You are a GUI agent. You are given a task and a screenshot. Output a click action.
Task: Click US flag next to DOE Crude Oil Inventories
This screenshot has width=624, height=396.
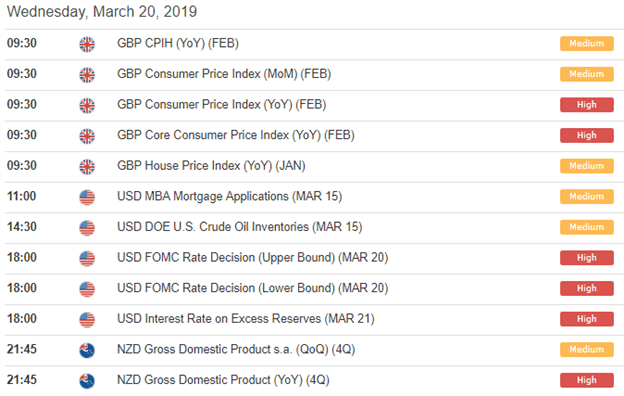point(87,228)
